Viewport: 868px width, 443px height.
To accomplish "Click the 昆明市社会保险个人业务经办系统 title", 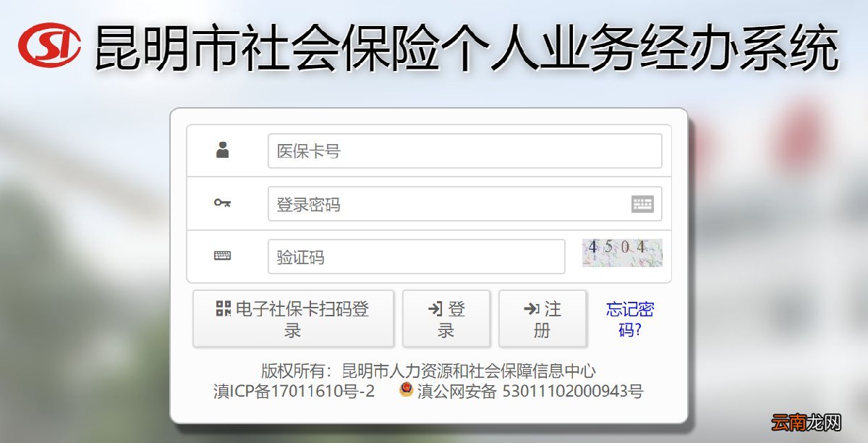I will coord(467,48).
